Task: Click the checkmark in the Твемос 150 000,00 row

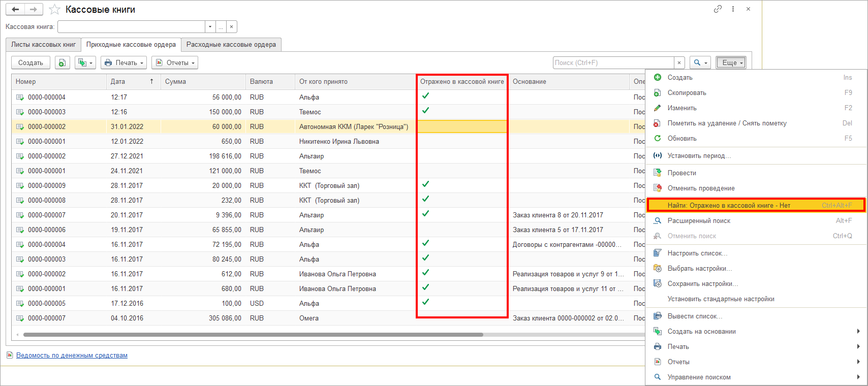Action: tap(426, 110)
